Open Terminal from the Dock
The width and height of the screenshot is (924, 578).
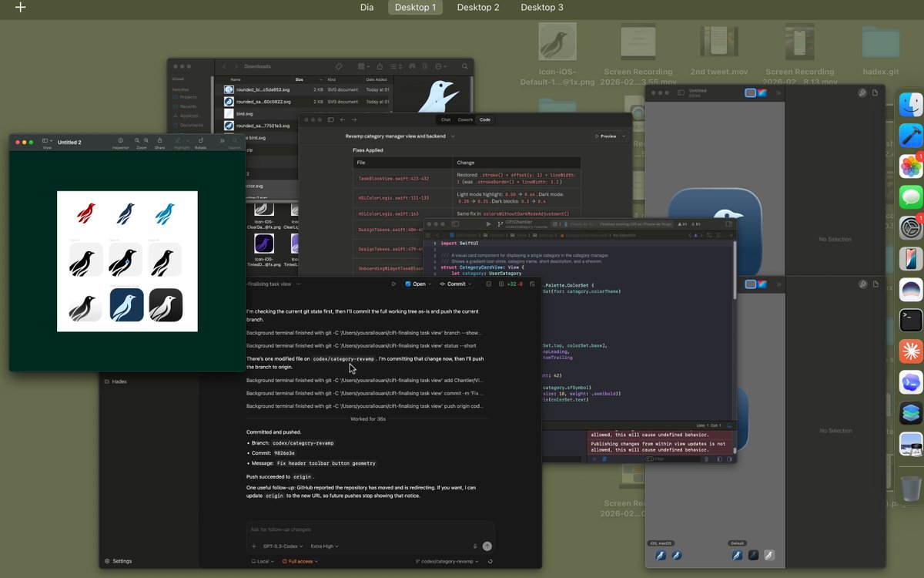[911, 320]
